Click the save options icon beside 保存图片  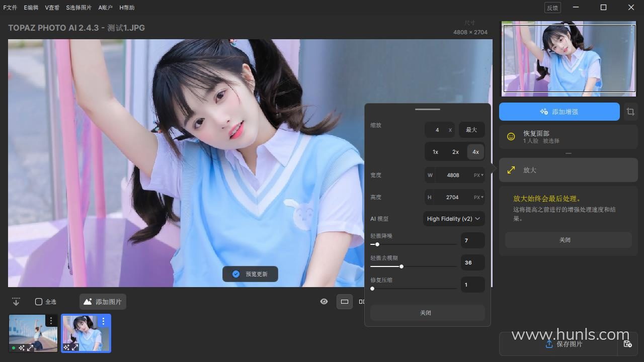(627, 344)
